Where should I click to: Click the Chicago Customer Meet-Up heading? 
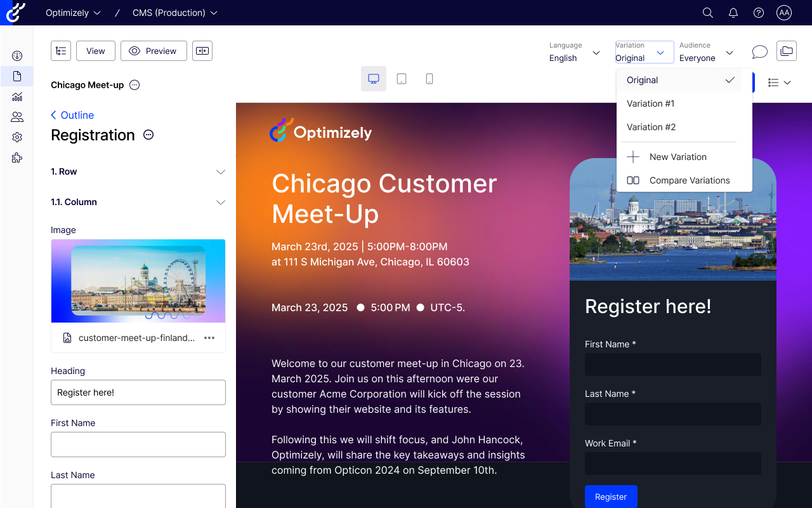click(384, 199)
